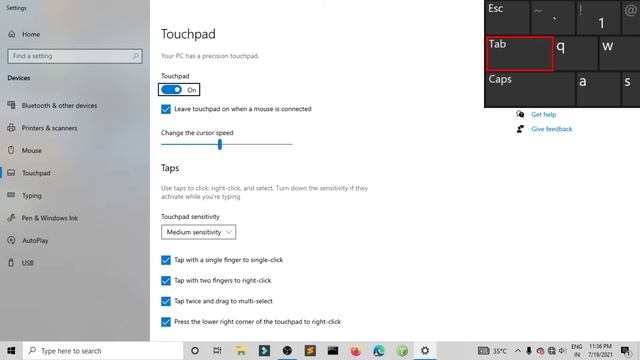Open the Get help link

pyautogui.click(x=543, y=114)
